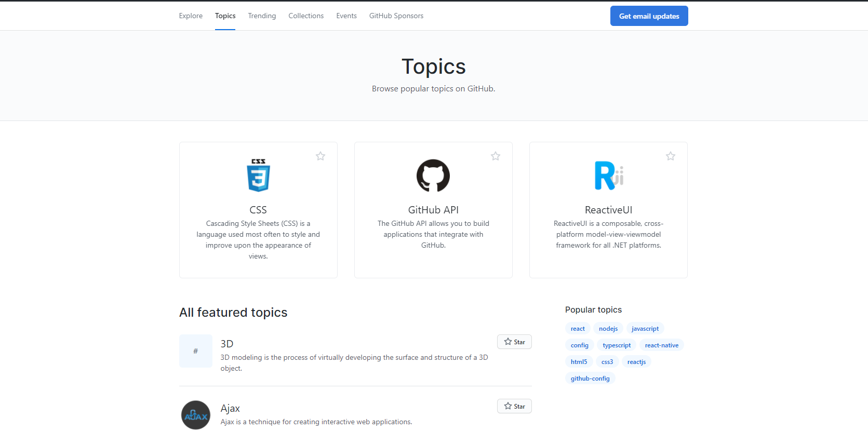Click Browse popular topics on GitHub text

[433, 89]
